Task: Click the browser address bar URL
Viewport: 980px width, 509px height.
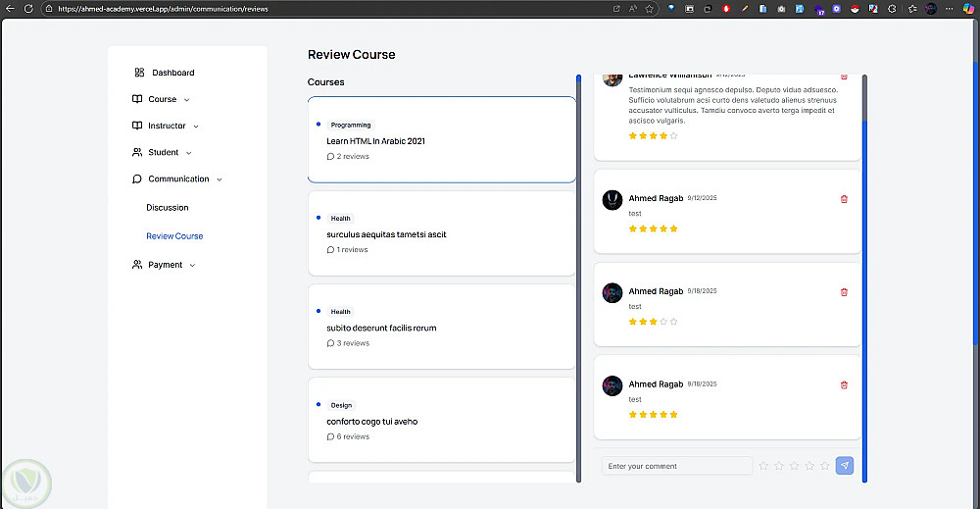Action: 163,9
